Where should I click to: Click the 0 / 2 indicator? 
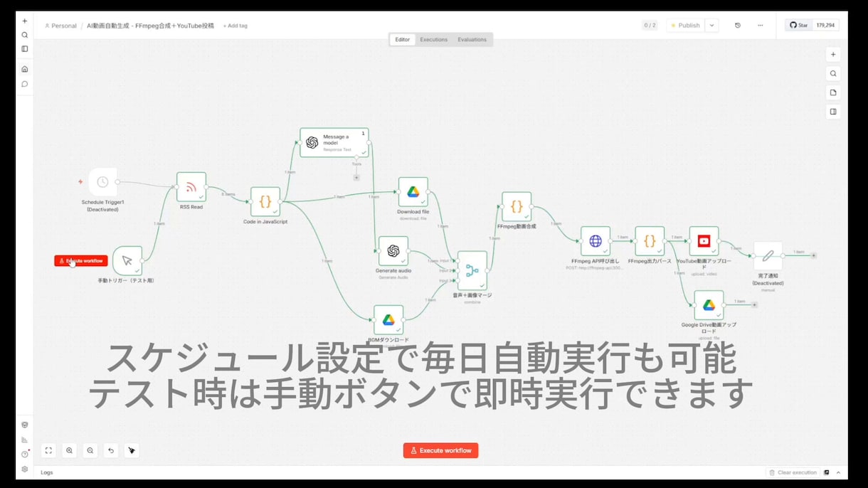pos(650,26)
